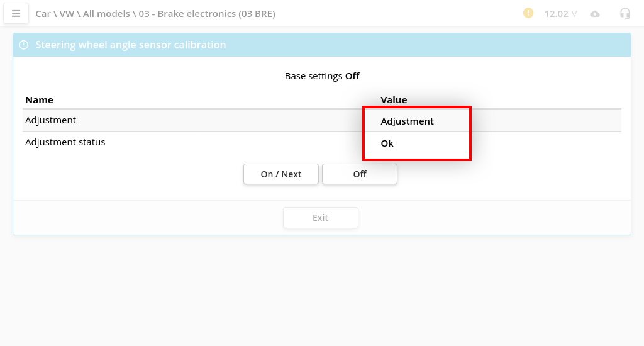Click the cloud upload icon
644x346 pixels.
coord(595,14)
